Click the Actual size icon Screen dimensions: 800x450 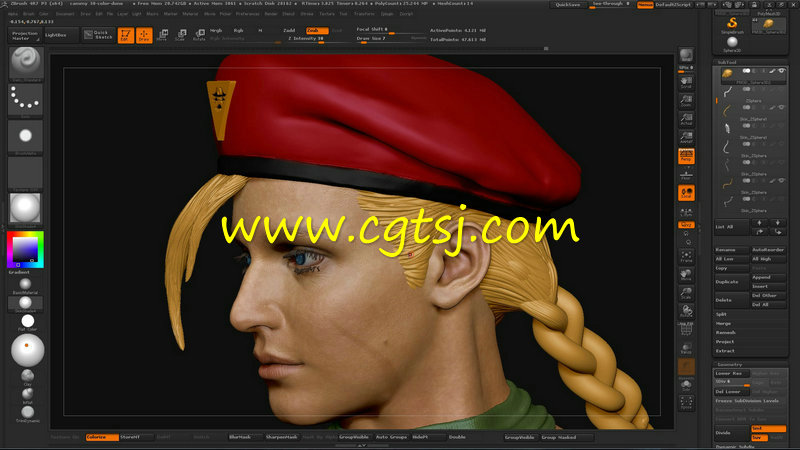pyautogui.click(x=686, y=119)
